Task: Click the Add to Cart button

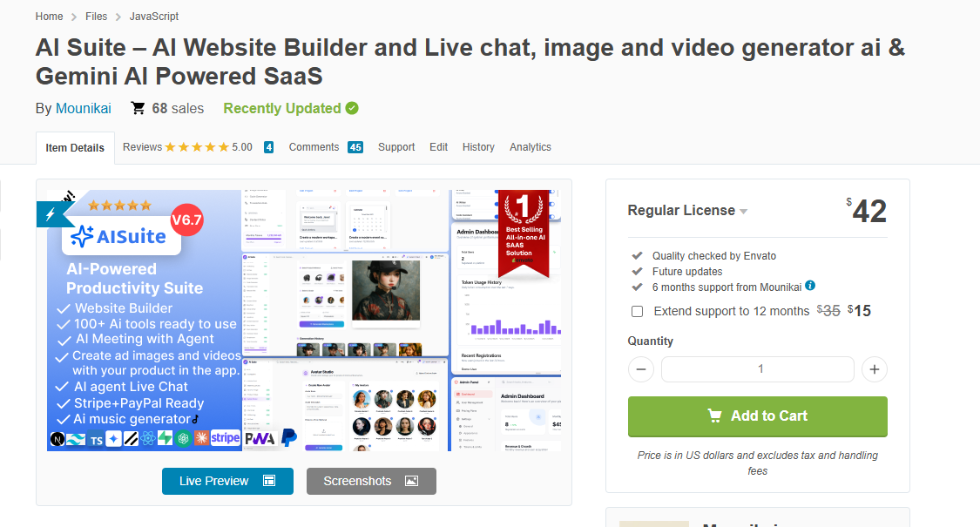Action: [758, 416]
